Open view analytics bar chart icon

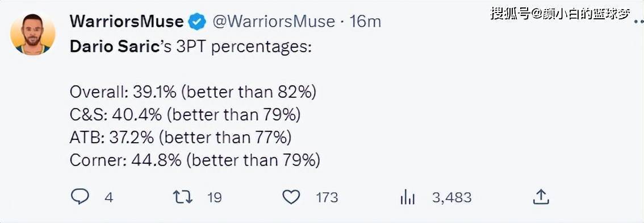407,199
